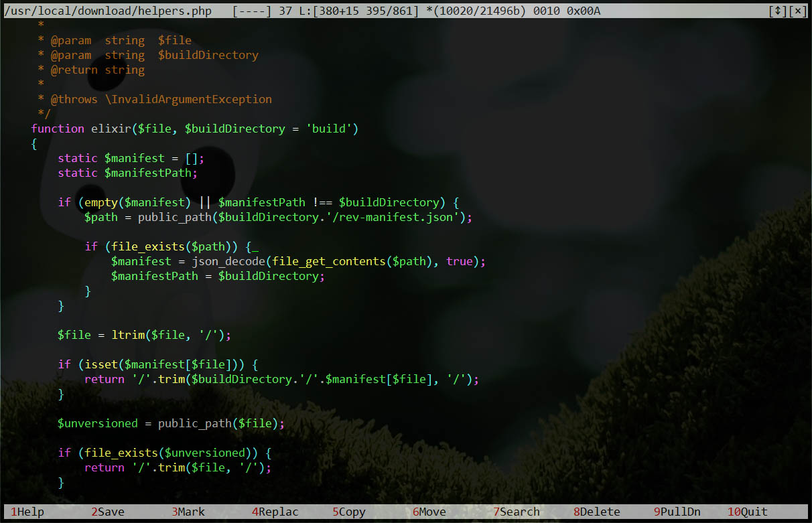Click the 6Move function key button
Viewport: 812px width, 523px height.
(429, 512)
